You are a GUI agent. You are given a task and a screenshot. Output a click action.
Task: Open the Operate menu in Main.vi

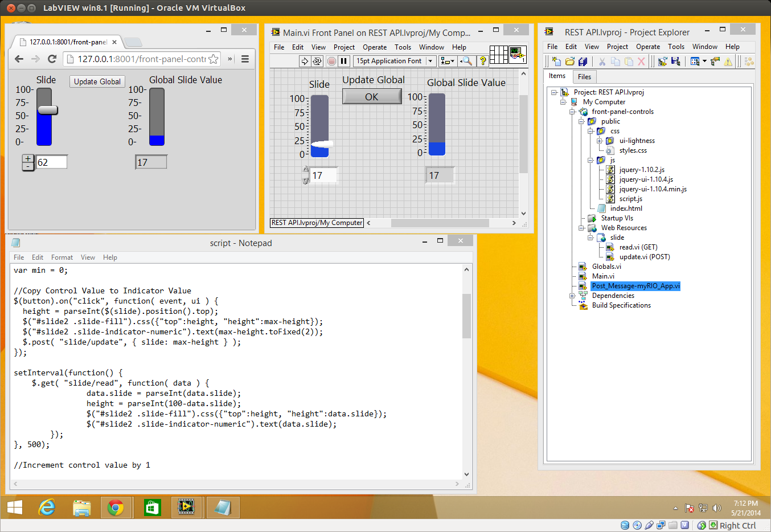(x=374, y=47)
